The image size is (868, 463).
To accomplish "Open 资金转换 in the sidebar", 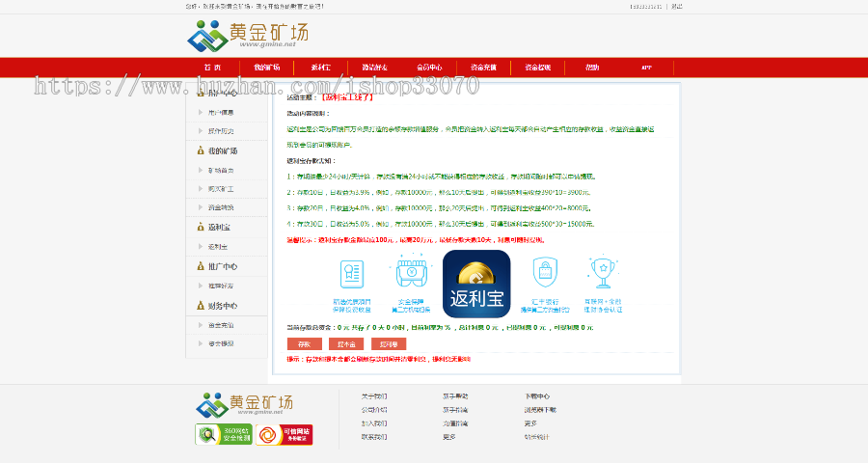I will click(221, 207).
